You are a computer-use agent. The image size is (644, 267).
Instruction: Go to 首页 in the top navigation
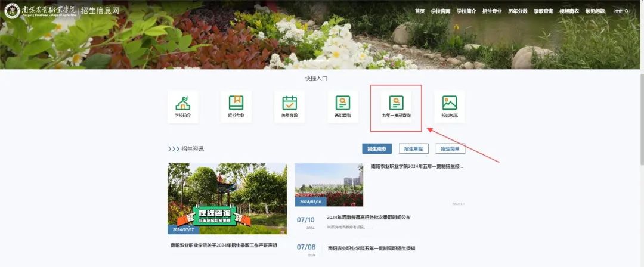point(420,11)
